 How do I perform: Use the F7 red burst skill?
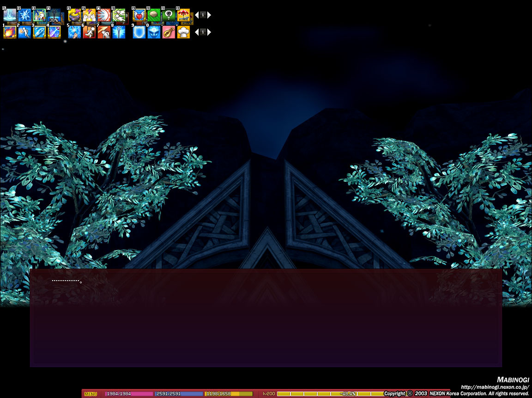coord(104,15)
